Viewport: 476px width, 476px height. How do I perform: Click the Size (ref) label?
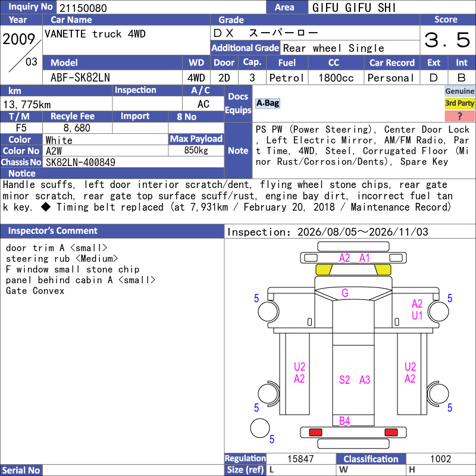245,470
